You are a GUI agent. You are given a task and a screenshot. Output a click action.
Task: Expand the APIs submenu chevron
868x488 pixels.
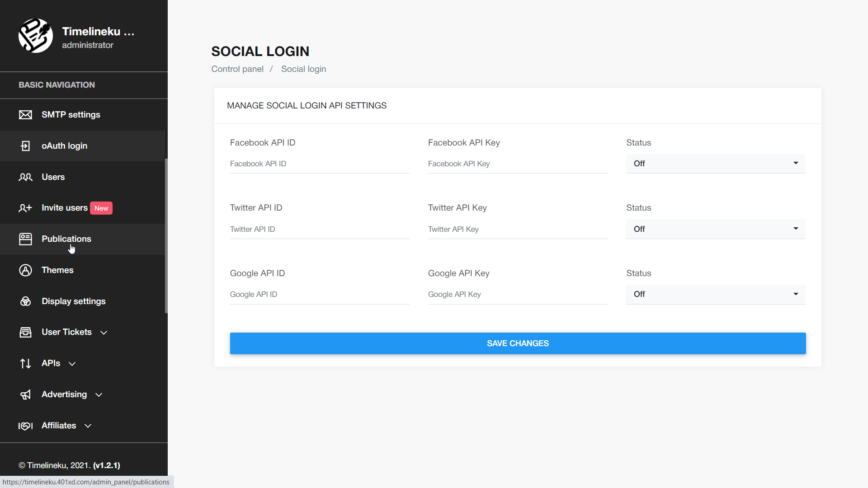click(x=72, y=364)
